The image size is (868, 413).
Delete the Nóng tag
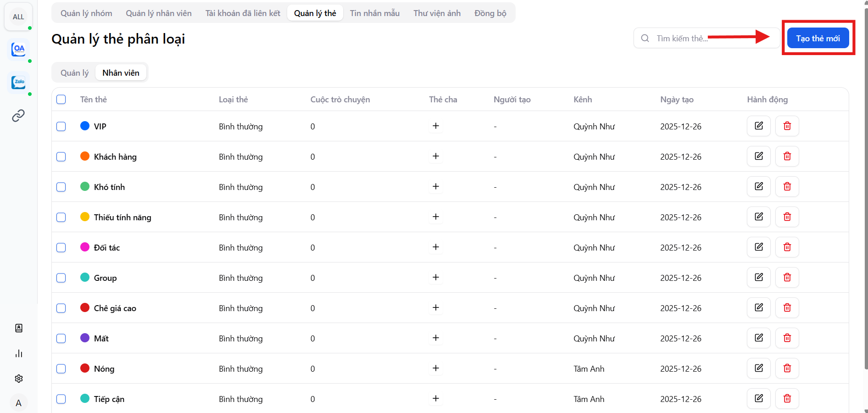coord(787,368)
